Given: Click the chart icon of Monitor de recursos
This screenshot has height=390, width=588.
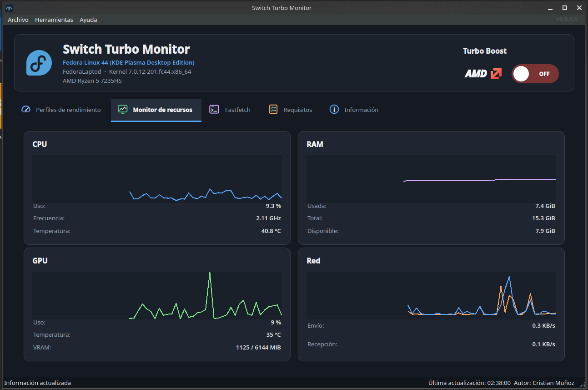Looking at the screenshot, I should (123, 110).
